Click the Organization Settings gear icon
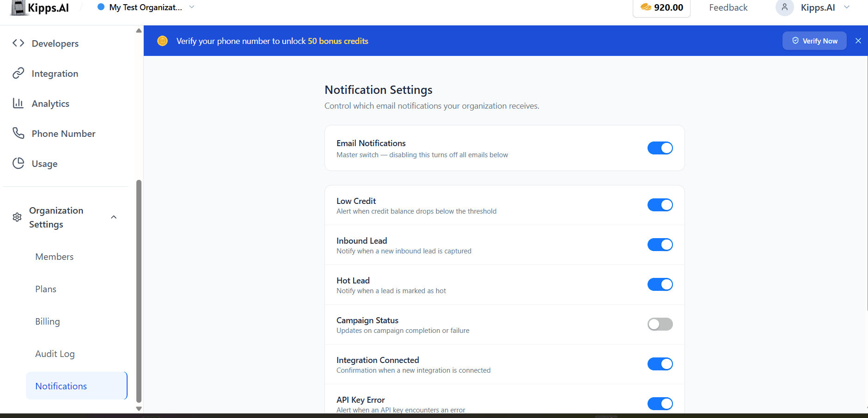Image resolution: width=868 pixels, height=418 pixels. tap(17, 217)
